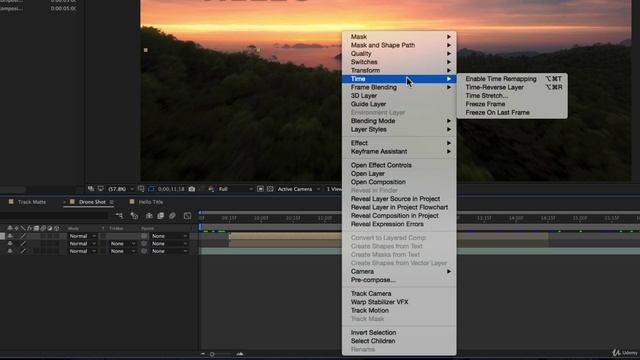The width and height of the screenshot is (640, 360).
Task: Click the shy column header icon
Action: click(x=10, y=228)
